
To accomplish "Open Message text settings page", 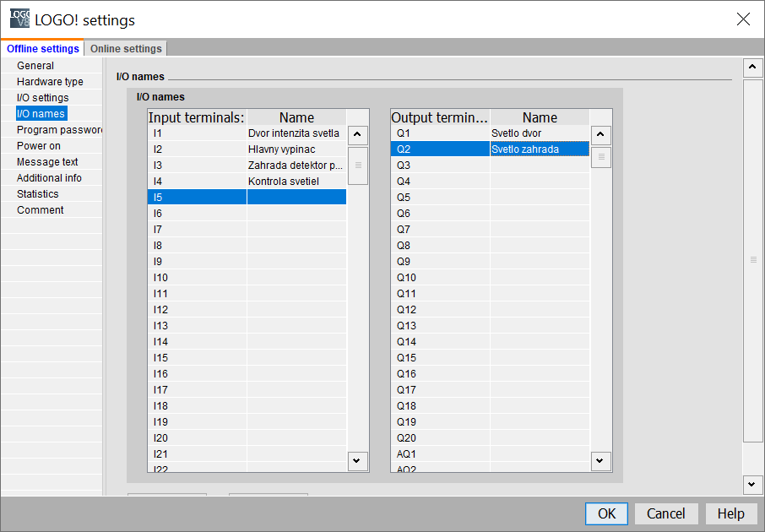I will [x=47, y=162].
